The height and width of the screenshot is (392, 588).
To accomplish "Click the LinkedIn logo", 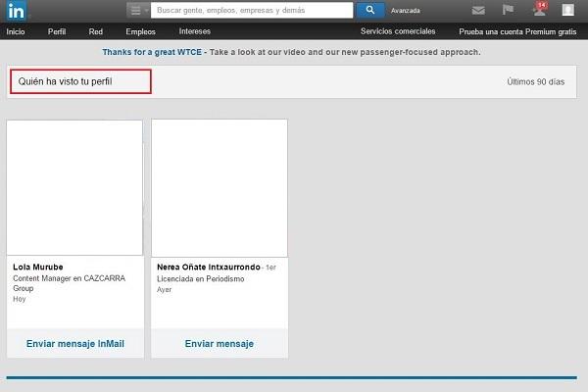I will (19, 10).
